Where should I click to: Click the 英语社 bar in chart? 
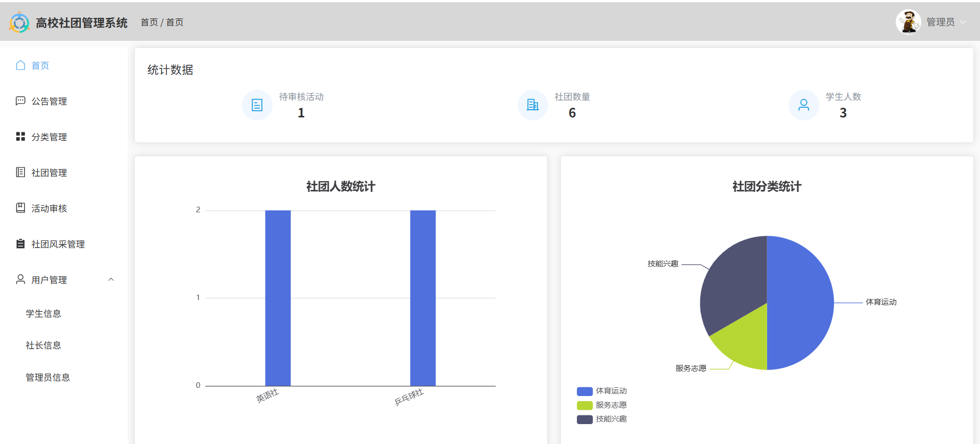(x=278, y=298)
